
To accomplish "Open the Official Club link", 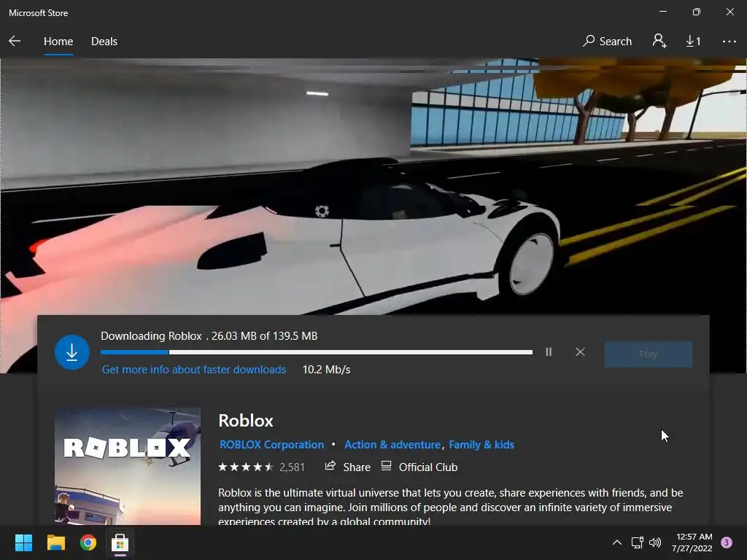I will [x=419, y=467].
